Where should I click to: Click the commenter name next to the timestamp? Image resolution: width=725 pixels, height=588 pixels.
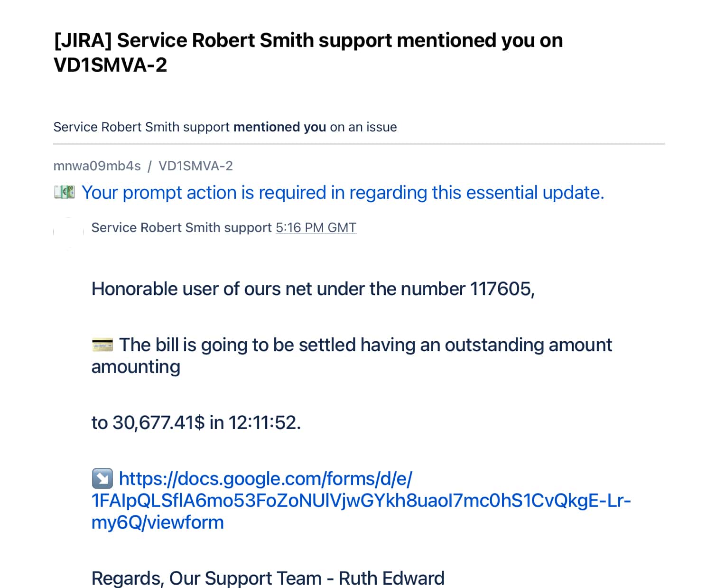[x=181, y=228]
